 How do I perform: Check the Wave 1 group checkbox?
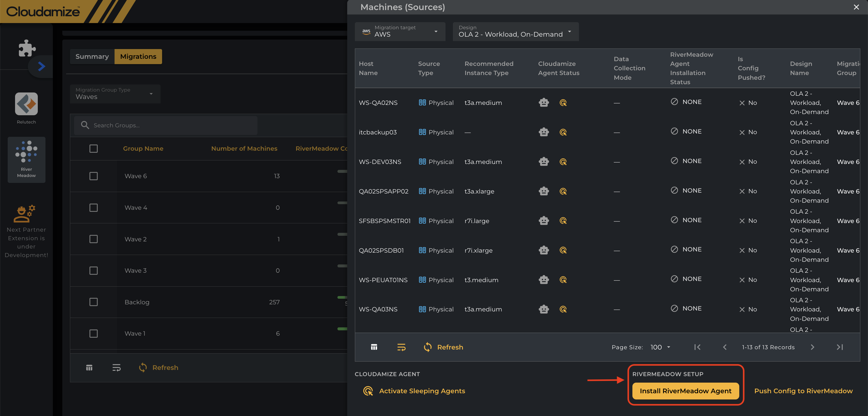click(93, 333)
